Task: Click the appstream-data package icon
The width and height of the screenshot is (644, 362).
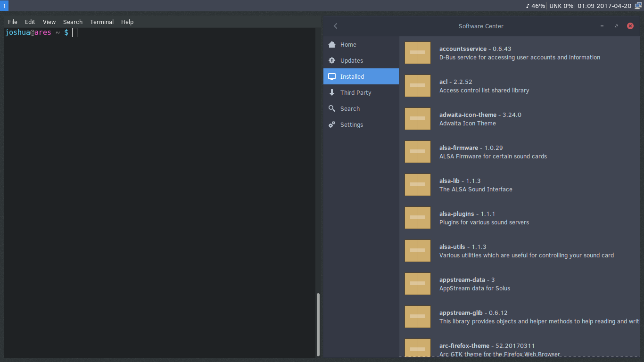Action: point(418,284)
